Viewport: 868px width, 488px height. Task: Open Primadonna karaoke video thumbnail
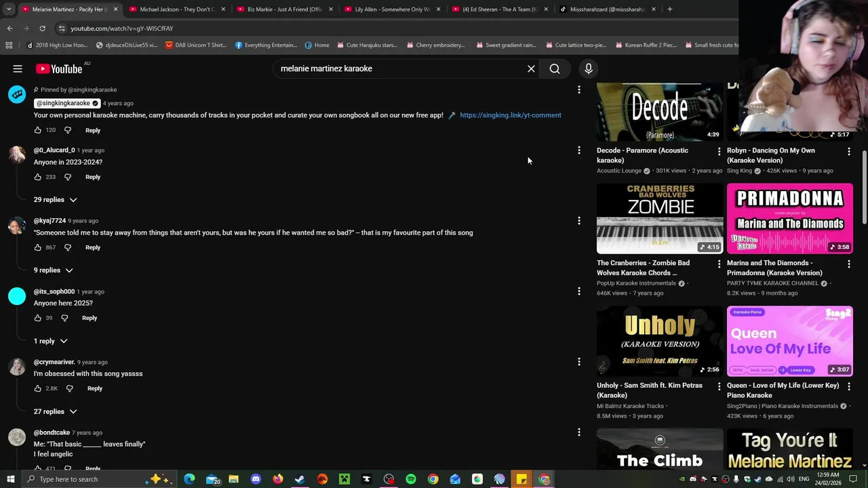coord(790,218)
